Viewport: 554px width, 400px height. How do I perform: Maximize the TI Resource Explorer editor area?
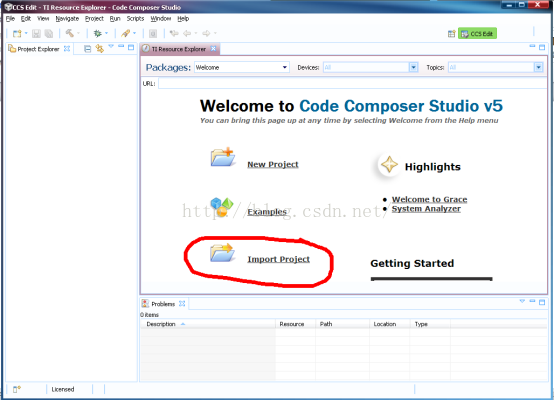[542, 47]
